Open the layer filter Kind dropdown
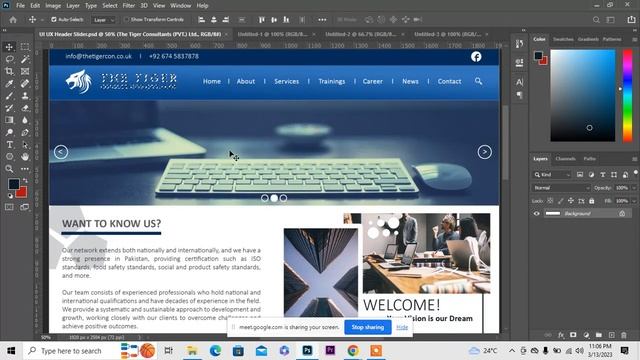The height and width of the screenshot is (360, 640). point(552,175)
